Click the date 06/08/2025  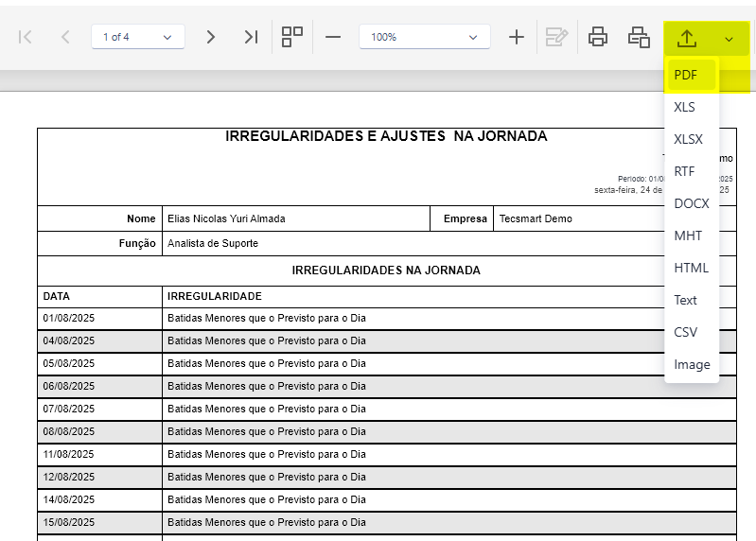(x=69, y=386)
